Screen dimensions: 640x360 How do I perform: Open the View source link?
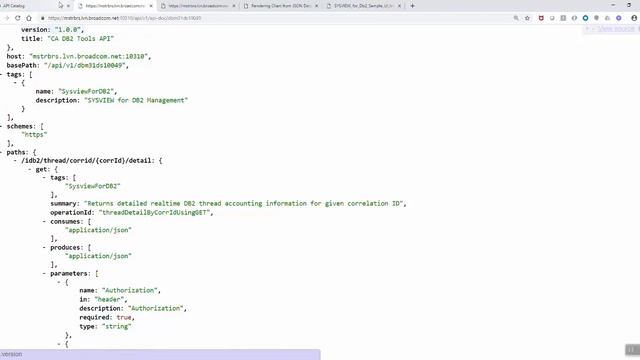click(616, 29)
